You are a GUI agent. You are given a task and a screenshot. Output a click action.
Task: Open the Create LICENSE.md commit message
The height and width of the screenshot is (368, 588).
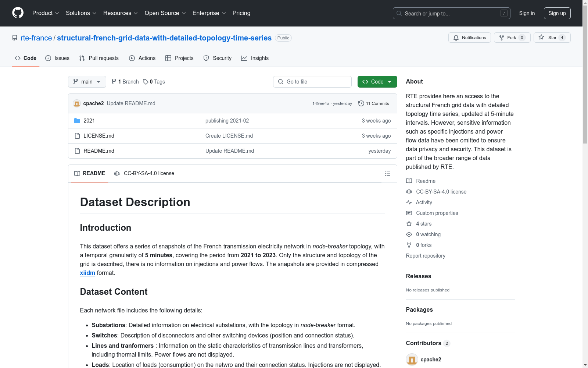pyautogui.click(x=229, y=136)
